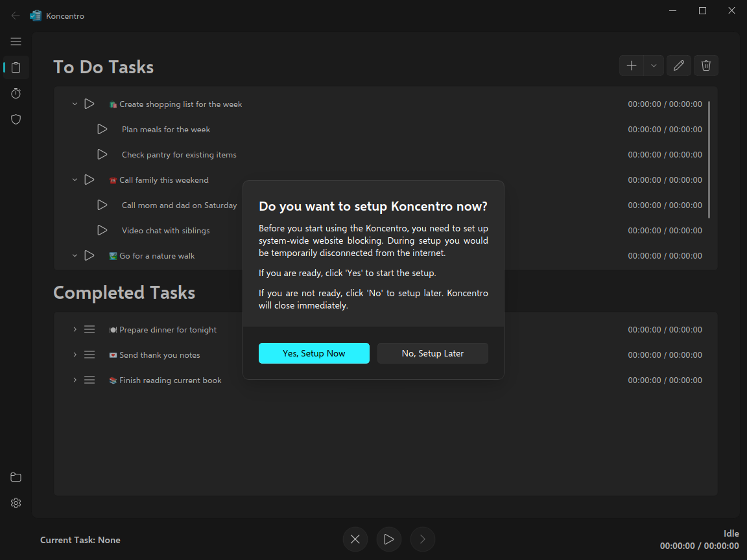The image size is (747, 560).
Task: Click the To Do Tasks list scrollbar
Action: pyautogui.click(x=709, y=159)
